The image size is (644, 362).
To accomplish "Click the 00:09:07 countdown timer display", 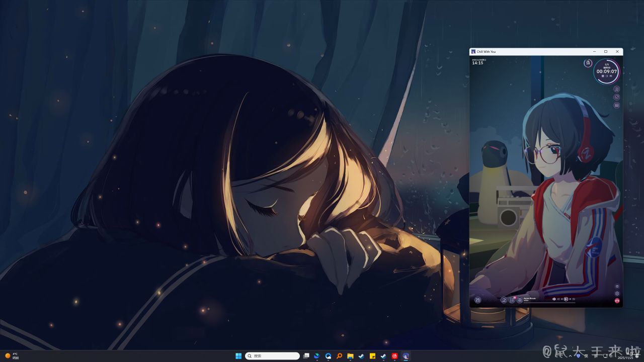I will [607, 71].
